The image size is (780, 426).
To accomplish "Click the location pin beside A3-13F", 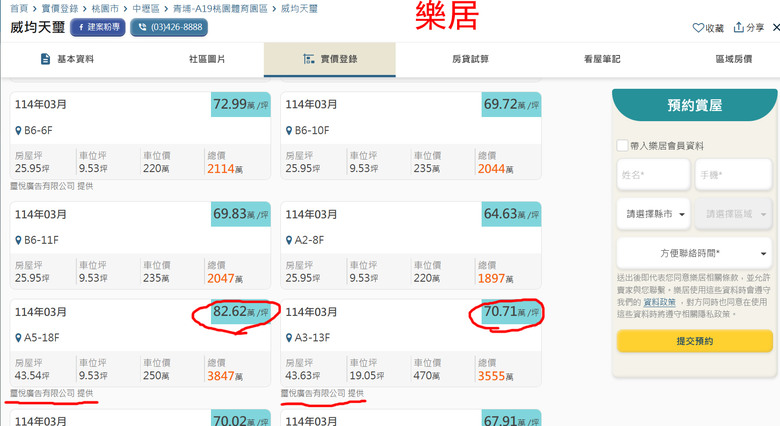I will (289, 338).
